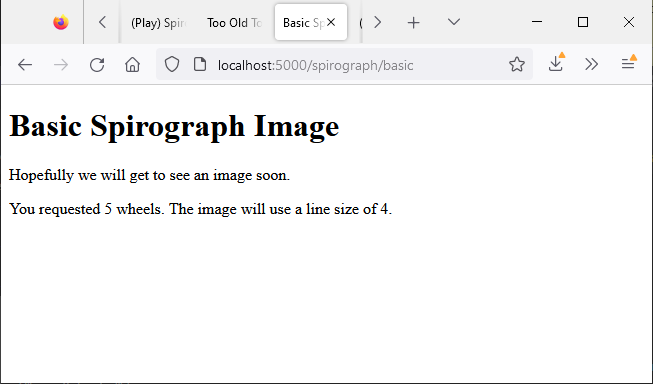
Task: Maximize the Firefox window
Action: tap(583, 22)
